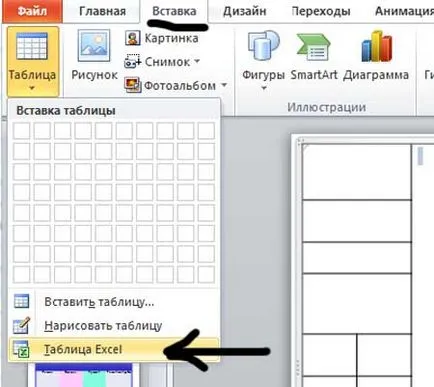Switch to the Переходы tab

(321, 11)
